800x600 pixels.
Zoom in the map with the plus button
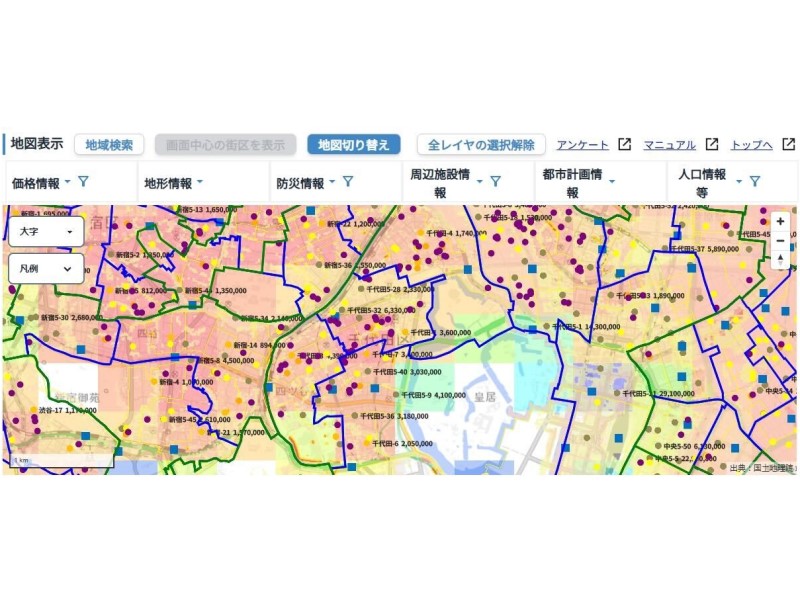click(780, 222)
